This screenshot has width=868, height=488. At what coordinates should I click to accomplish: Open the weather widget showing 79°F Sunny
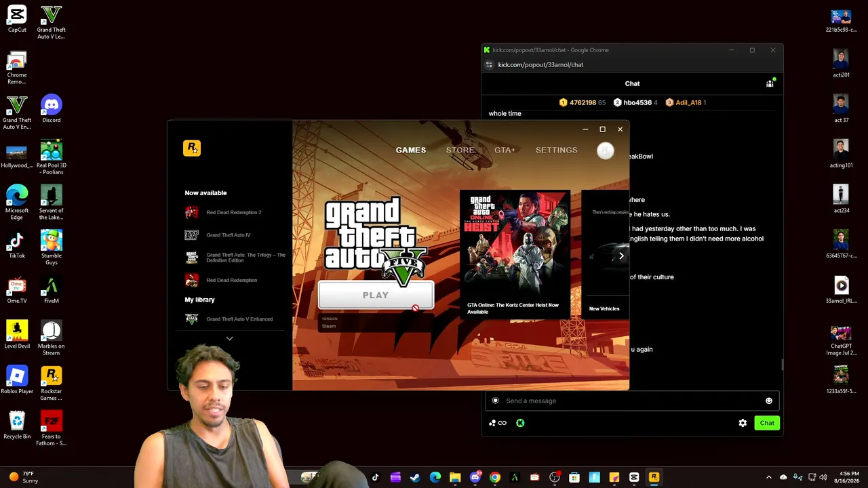(24, 477)
